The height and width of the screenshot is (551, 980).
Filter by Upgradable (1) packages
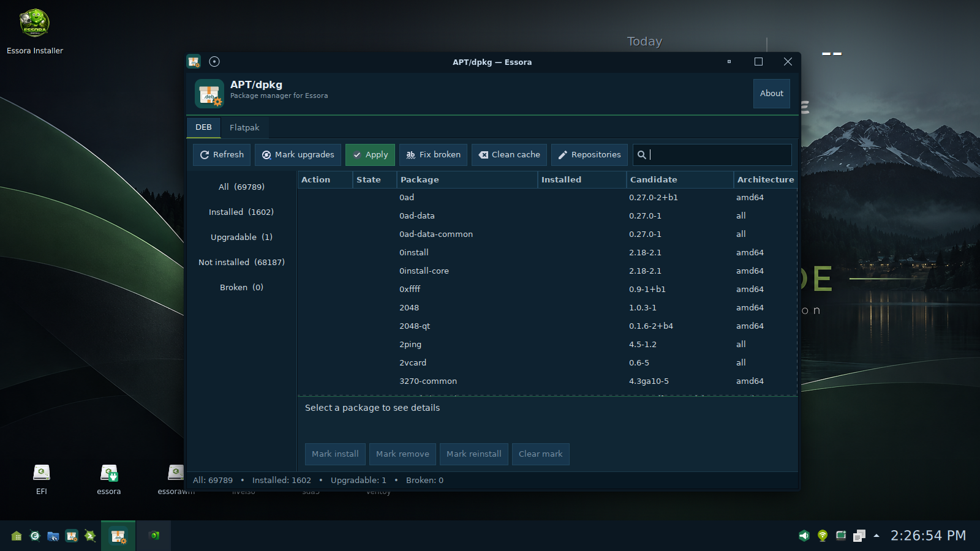241,237
